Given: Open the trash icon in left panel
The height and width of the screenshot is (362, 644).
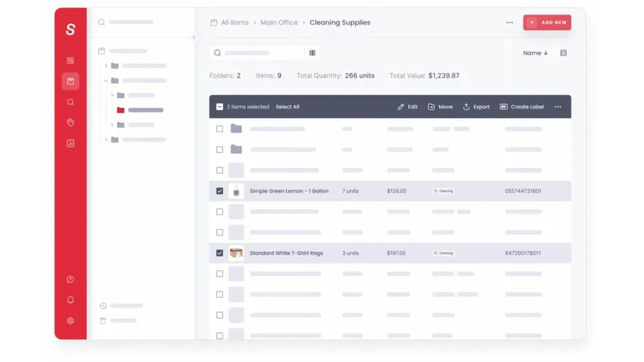Looking at the screenshot, I should coord(103,321).
